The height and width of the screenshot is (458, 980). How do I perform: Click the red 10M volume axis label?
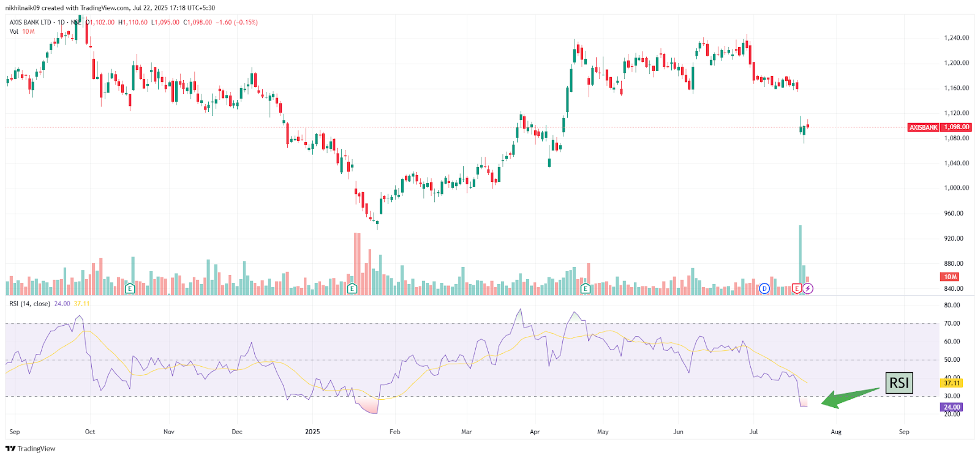point(950,277)
